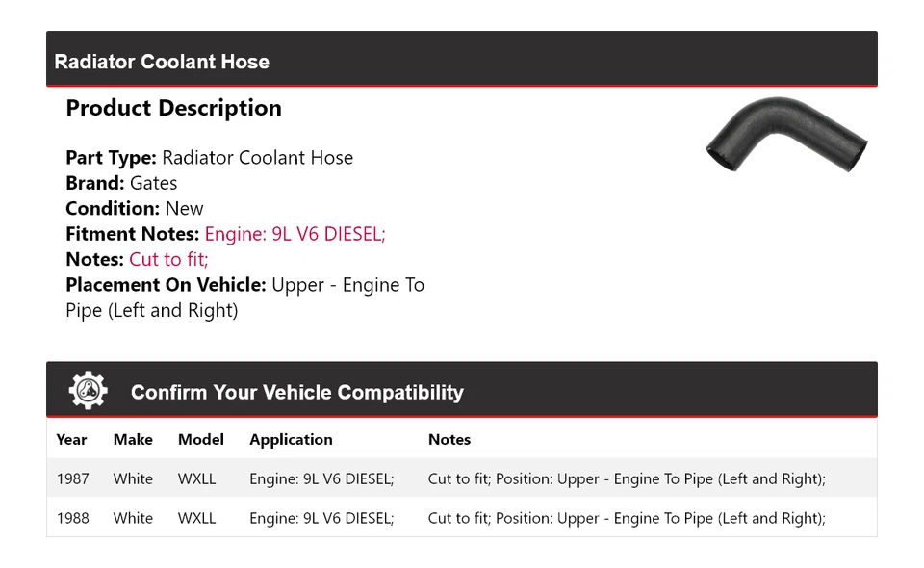This screenshot has width=924, height=568.
Task: Click the Product Description heading
Action: (x=173, y=108)
